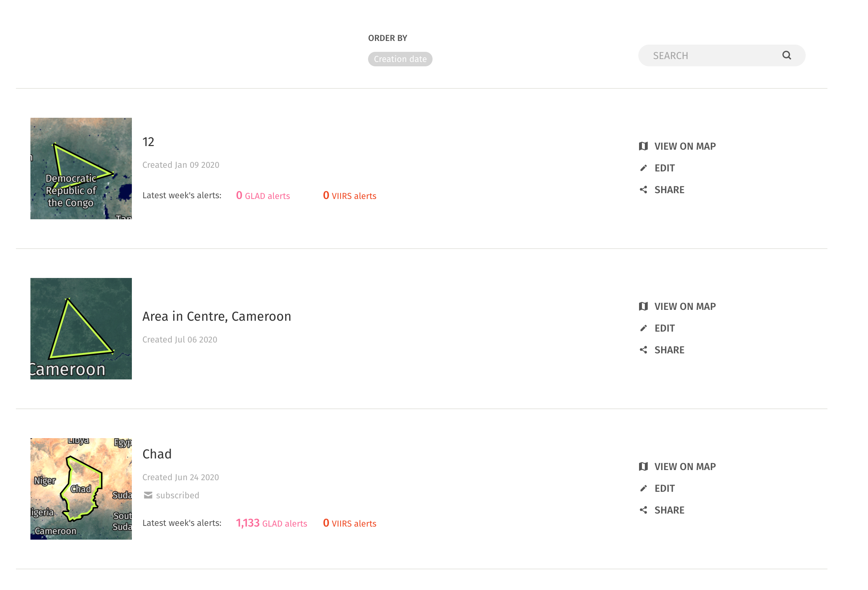
Task: Click the envelope icon beside subscribed
Action: 148,495
